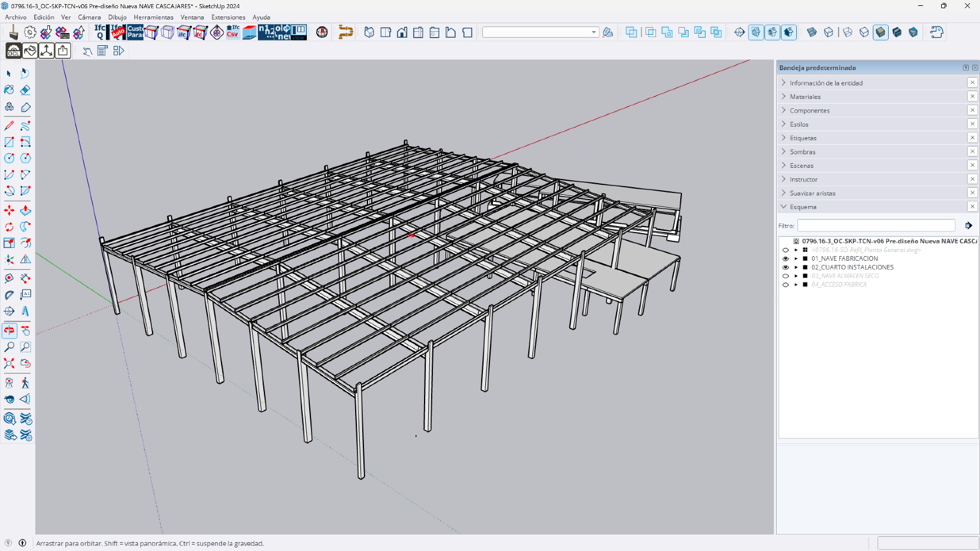Image resolution: width=980 pixels, height=551 pixels.
Task: Open the Extensiones menu
Action: pos(228,17)
